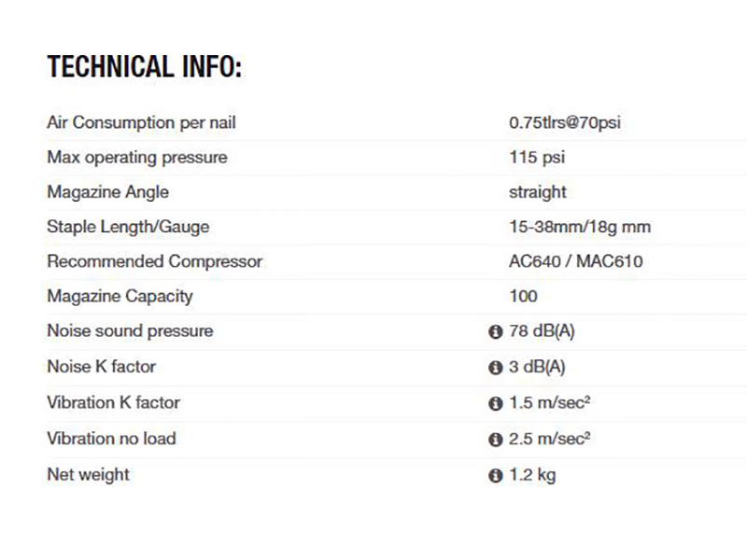The image size is (747, 560).
Task: Click the Net weight label
Action: [88, 474]
